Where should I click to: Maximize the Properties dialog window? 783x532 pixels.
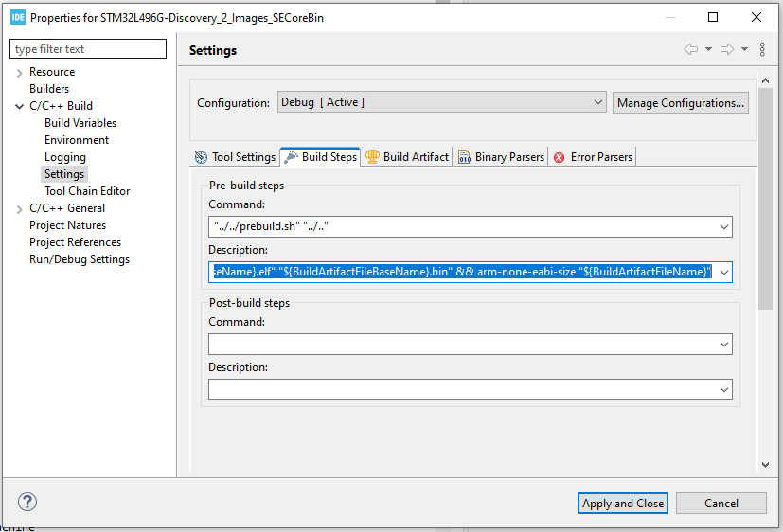point(713,17)
